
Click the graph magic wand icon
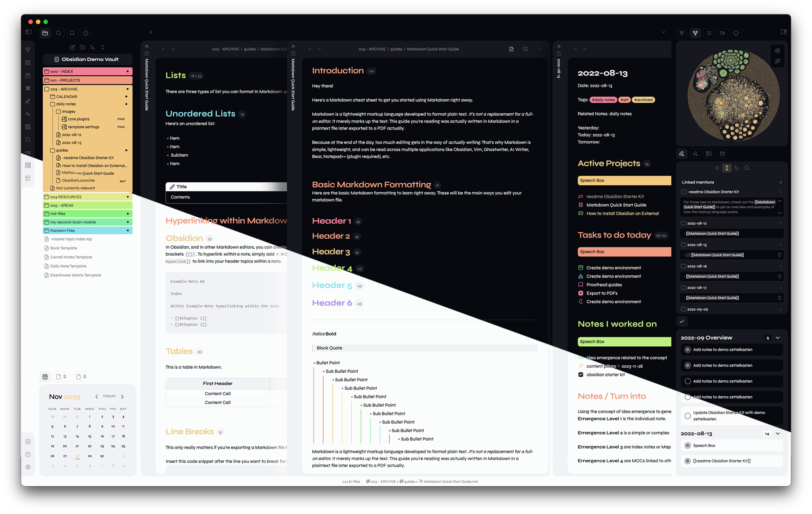tap(777, 61)
